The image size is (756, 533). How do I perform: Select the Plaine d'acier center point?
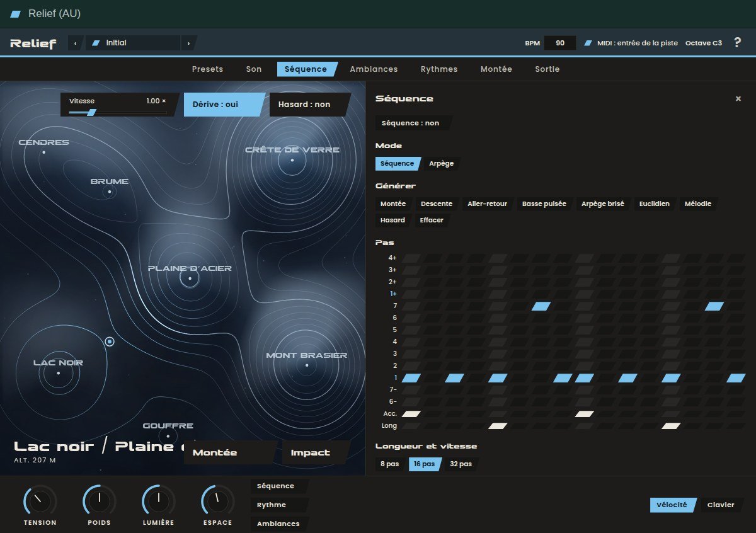190,278
